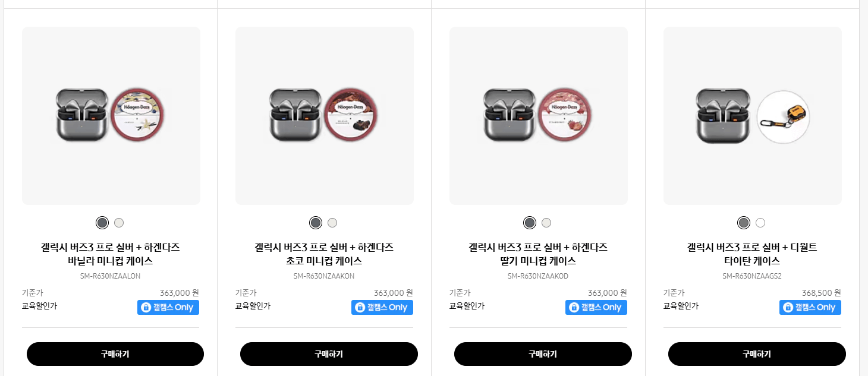Image resolution: width=868 pixels, height=376 pixels.
Task: Buy the vanilla mini cup case bundle
Action: (115, 354)
